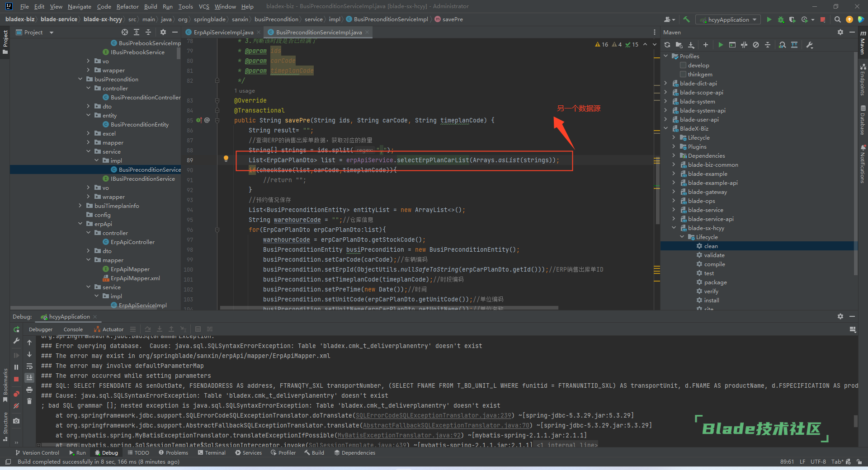This screenshot has height=470, width=868.
Task: Collapse BladeX-Biz Maven module
Action: click(x=665, y=128)
